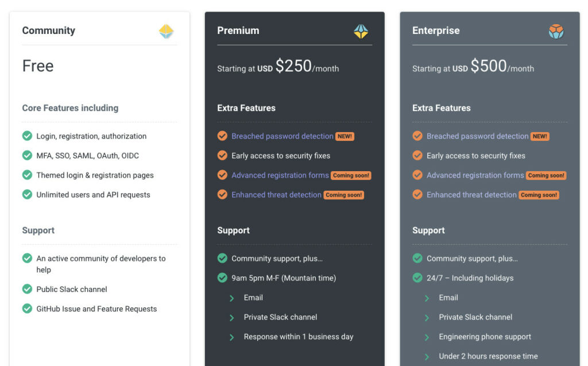This screenshot has height=366, width=588.
Task: Click the Coming soon badge beside Enterprise Enhanced threat detection
Action: click(539, 195)
